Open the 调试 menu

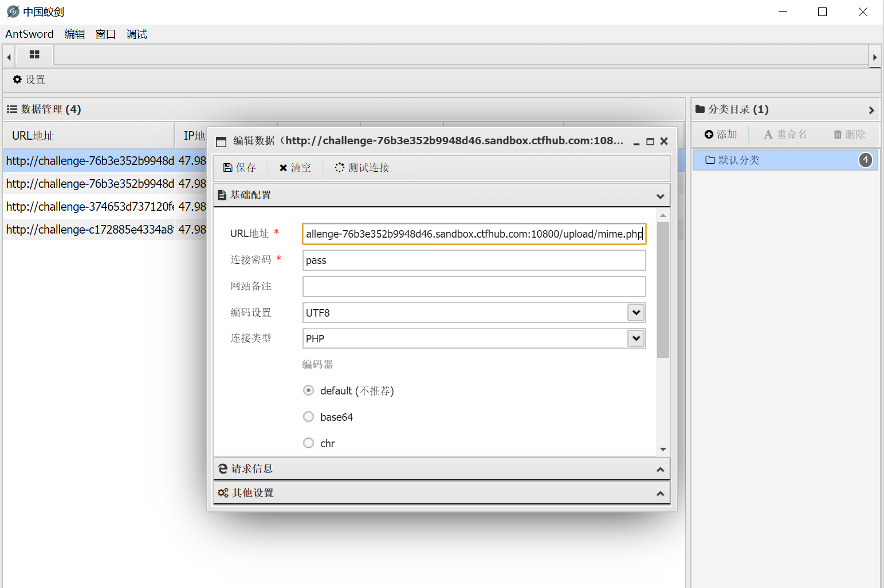point(136,34)
